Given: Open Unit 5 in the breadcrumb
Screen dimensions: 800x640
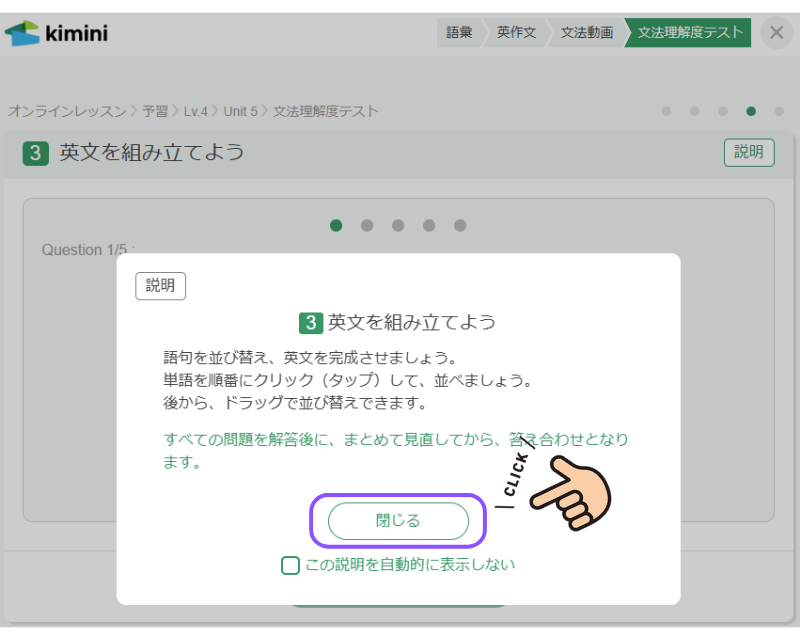Looking at the screenshot, I should pyautogui.click(x=240, y=111).
